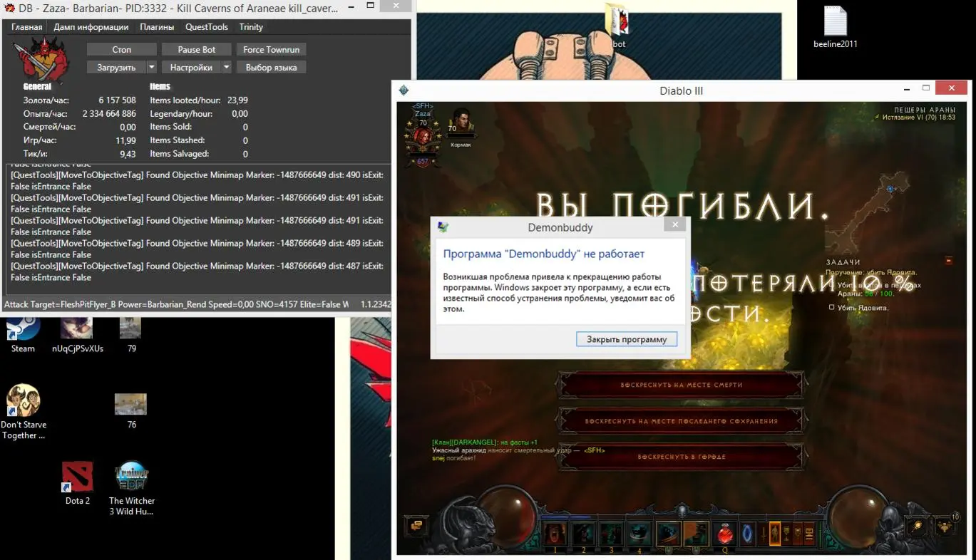The width and height of the screenshot is (976, 560).
Task: Open The Witcher 3 Wild Hunt shortcut
Action: click(131, 477)
